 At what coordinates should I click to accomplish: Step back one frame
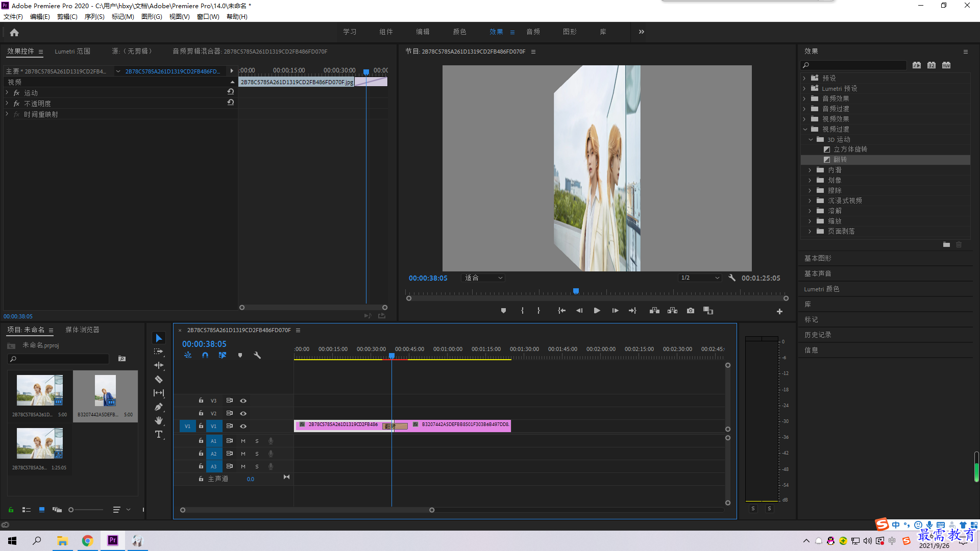coord(579,311)
